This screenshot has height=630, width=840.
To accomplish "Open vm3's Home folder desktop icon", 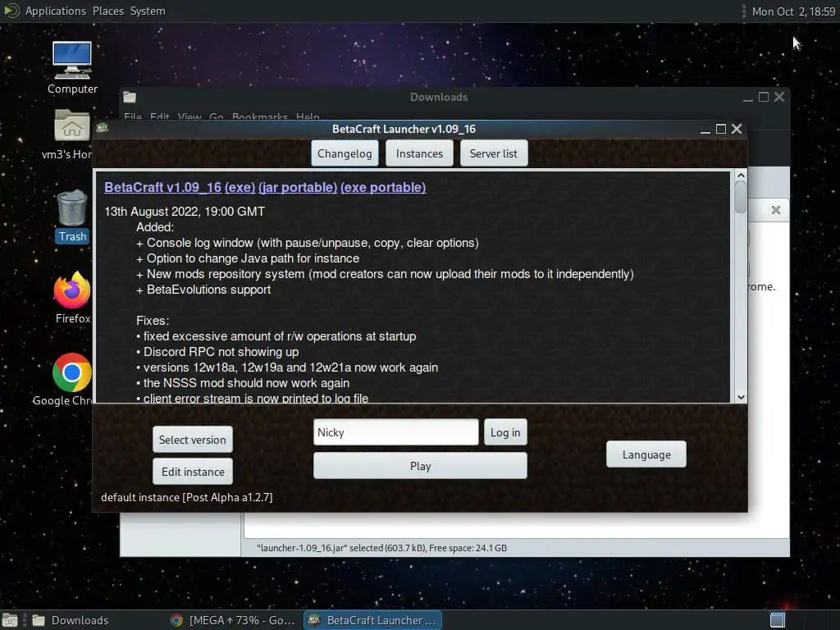I will pos(72,134).
